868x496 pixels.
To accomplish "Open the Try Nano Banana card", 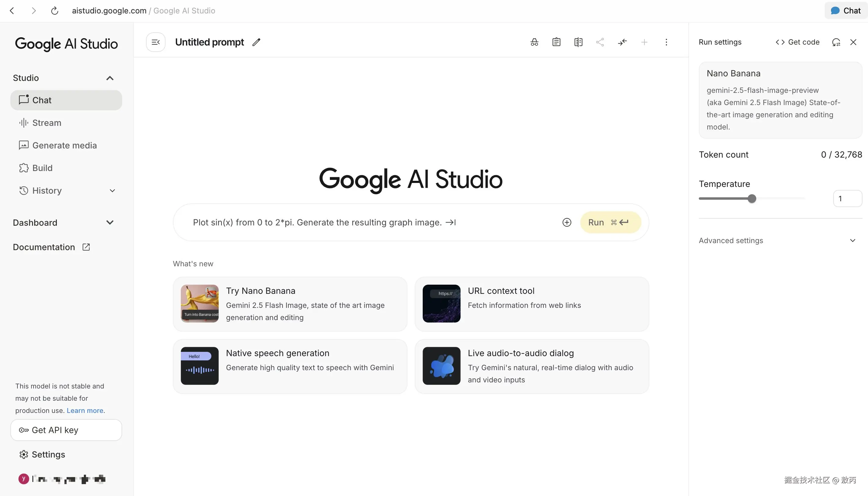I will (x=290, y=304).
